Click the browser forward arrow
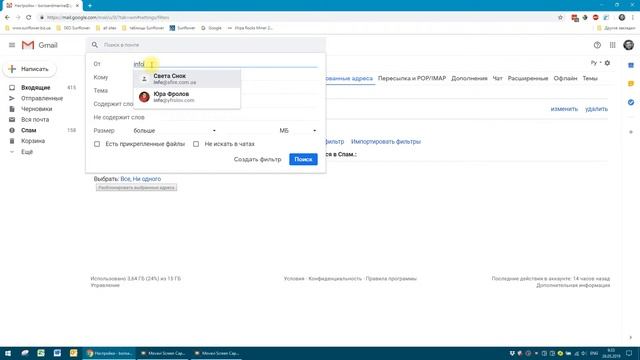640x360 pixels. (x=18, y=17)
